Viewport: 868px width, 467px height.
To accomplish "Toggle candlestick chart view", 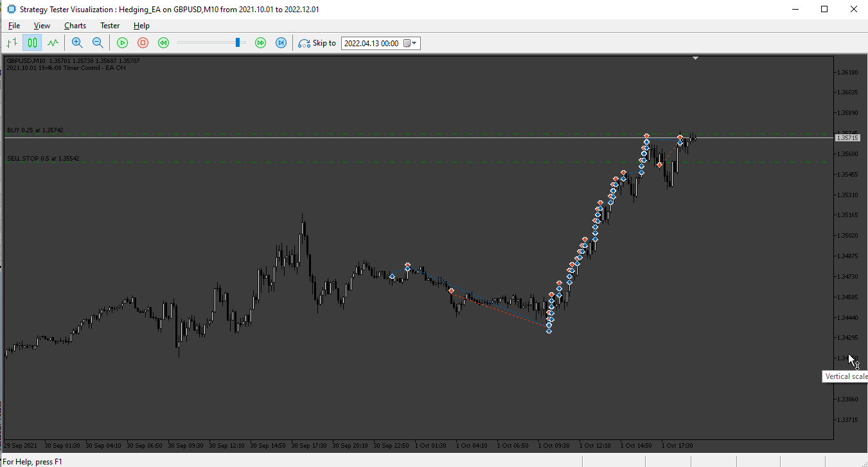I will point(32,43).
